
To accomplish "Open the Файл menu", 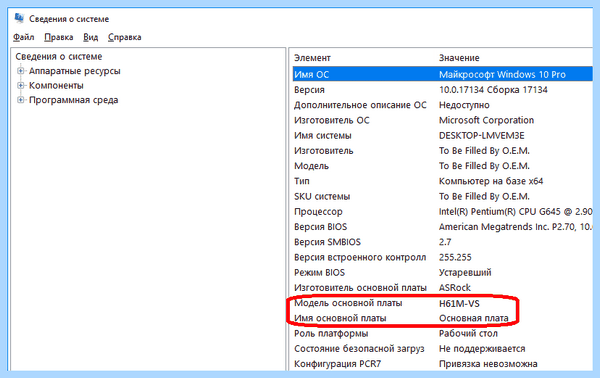I will (x=24, y=37).
